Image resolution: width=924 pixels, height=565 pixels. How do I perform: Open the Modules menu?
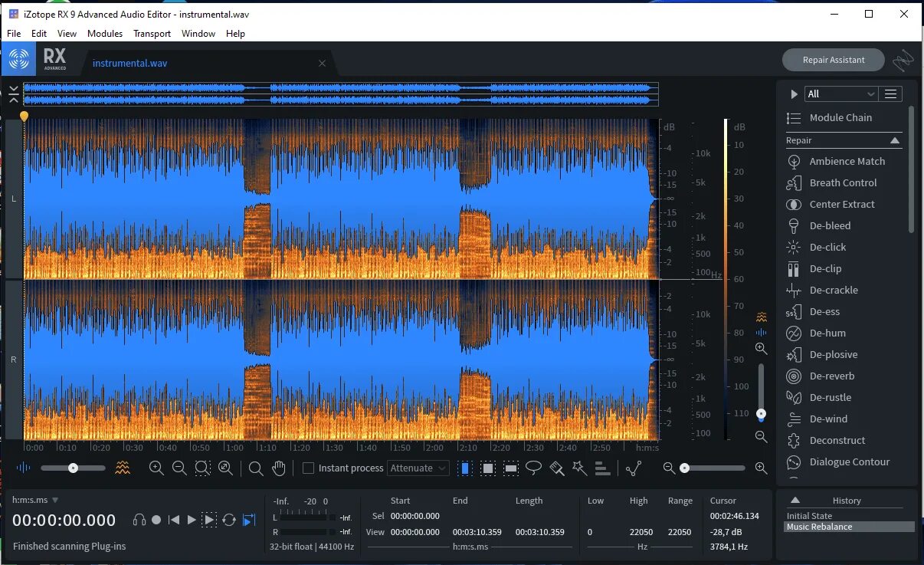(x=105, y=34)
